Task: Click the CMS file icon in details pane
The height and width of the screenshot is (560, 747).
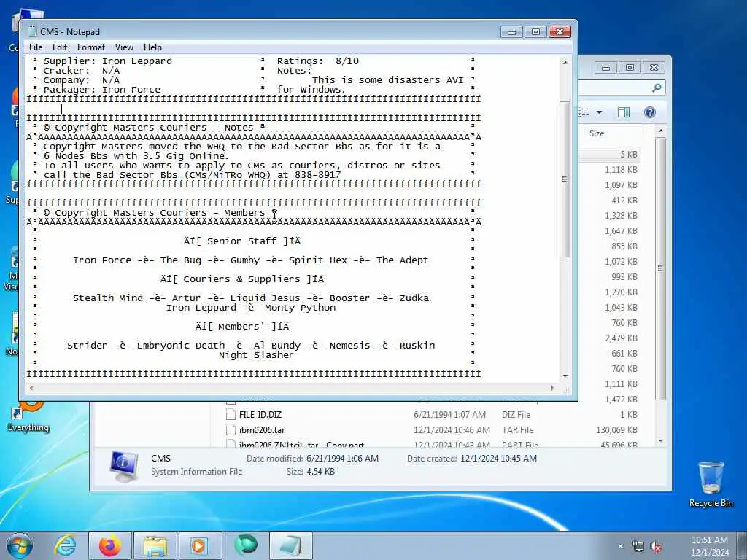Action: point(124,467)
